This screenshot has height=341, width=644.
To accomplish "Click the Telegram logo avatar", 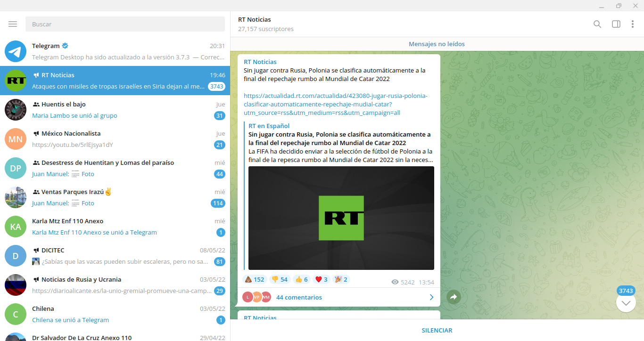I will click(x=16, y=51).
